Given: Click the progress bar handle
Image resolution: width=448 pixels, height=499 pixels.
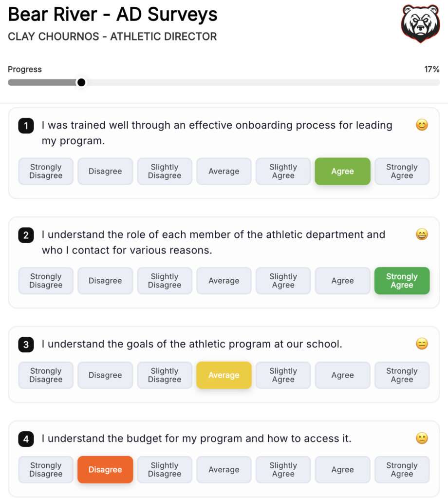Looking at the screenshot, I should 81,82.
